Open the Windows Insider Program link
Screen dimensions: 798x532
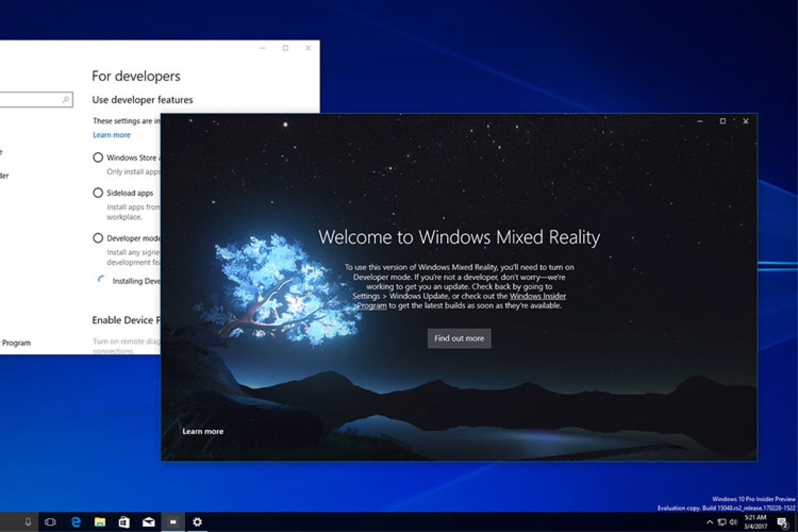(537, 296)
